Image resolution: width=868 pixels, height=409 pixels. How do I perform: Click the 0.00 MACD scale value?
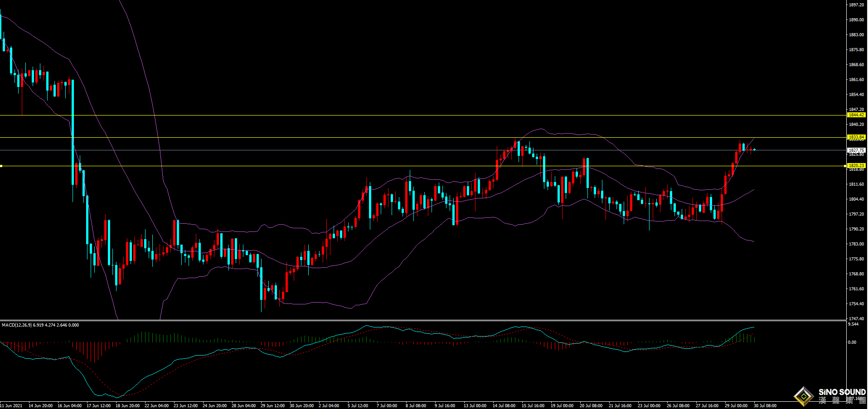pos(852,342)
